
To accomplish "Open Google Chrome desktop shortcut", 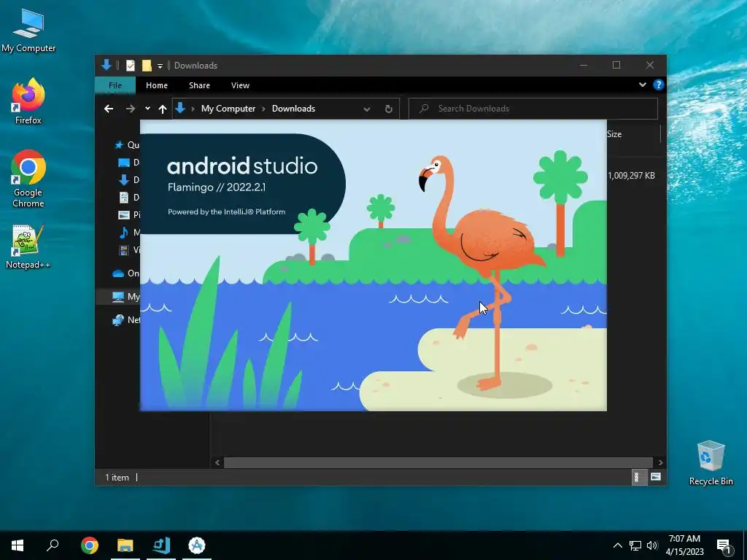I will click(28, 179).
